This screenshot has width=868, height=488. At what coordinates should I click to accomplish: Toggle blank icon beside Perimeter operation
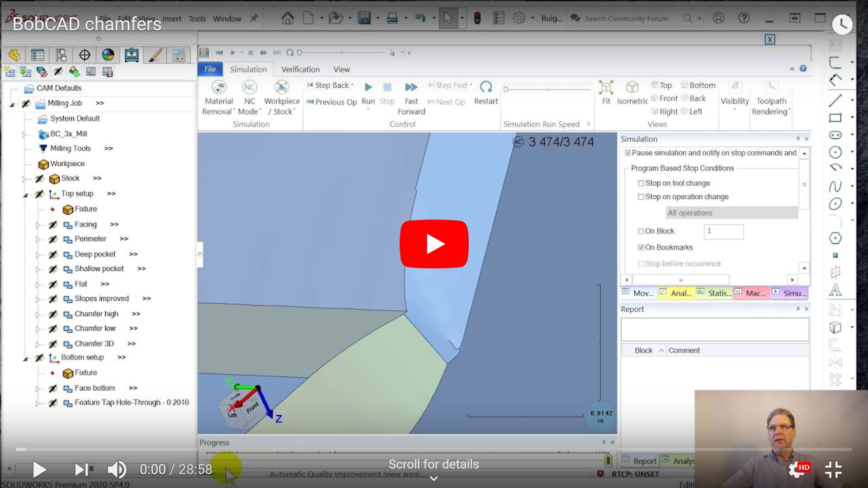[53, 239]
